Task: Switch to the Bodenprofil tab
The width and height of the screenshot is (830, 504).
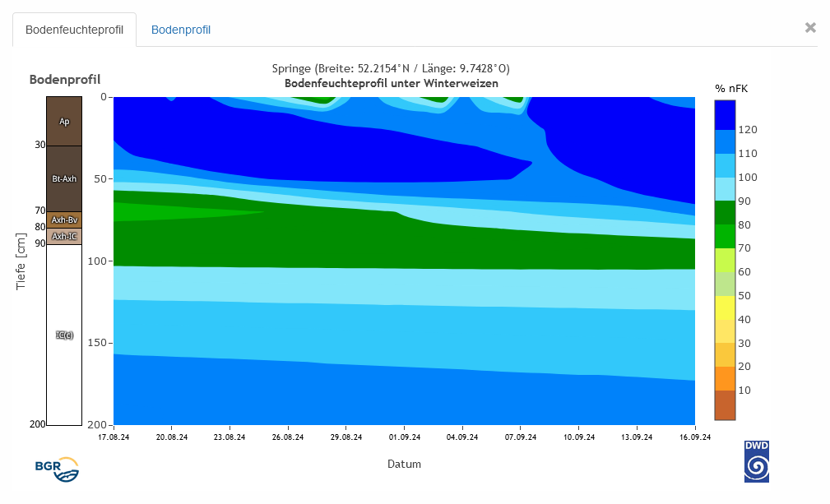Action: tap(181, 30)
